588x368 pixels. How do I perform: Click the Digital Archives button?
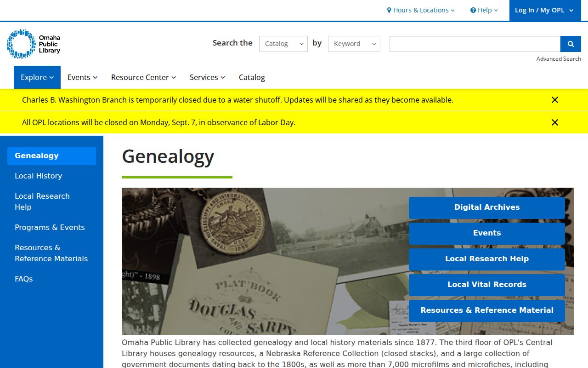487,207
